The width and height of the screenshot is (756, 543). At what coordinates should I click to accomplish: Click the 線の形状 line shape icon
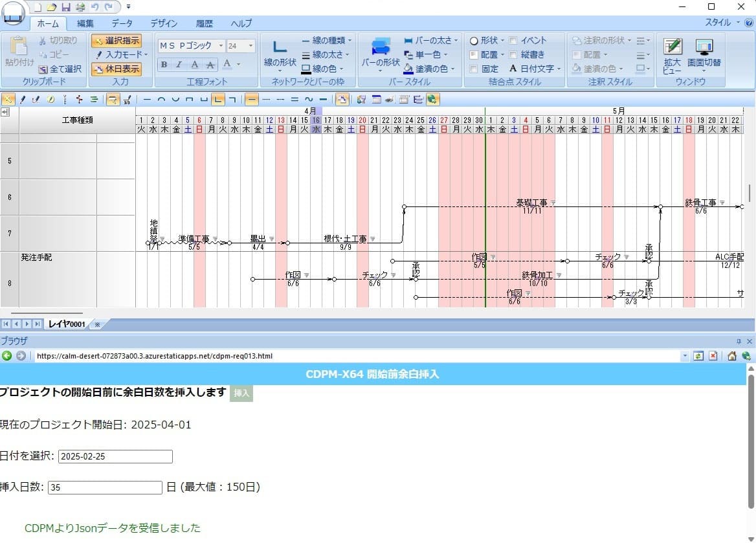280,54
